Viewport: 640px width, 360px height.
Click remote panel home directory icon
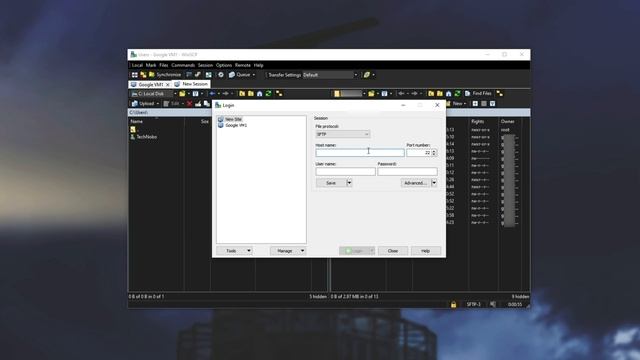pos(449,93)
